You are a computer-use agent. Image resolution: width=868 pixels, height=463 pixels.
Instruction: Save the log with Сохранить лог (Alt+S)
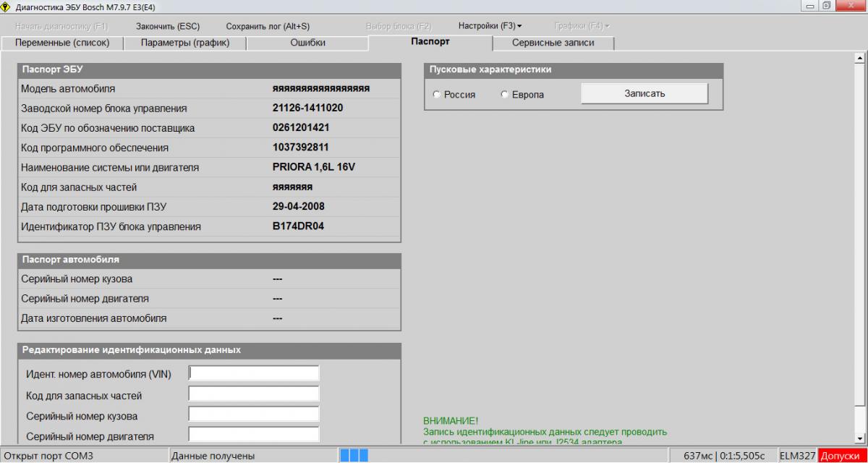click(268, 26)
